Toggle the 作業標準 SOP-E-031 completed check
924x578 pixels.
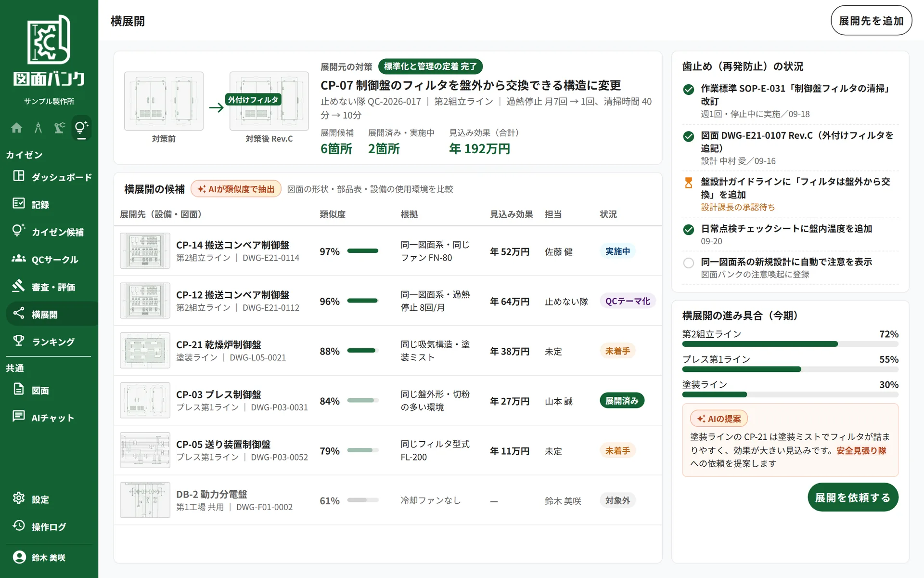click(689, 90)
